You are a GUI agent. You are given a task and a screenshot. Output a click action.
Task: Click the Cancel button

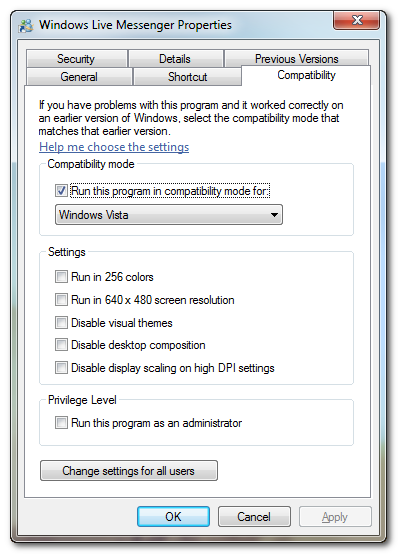(254, 517)
